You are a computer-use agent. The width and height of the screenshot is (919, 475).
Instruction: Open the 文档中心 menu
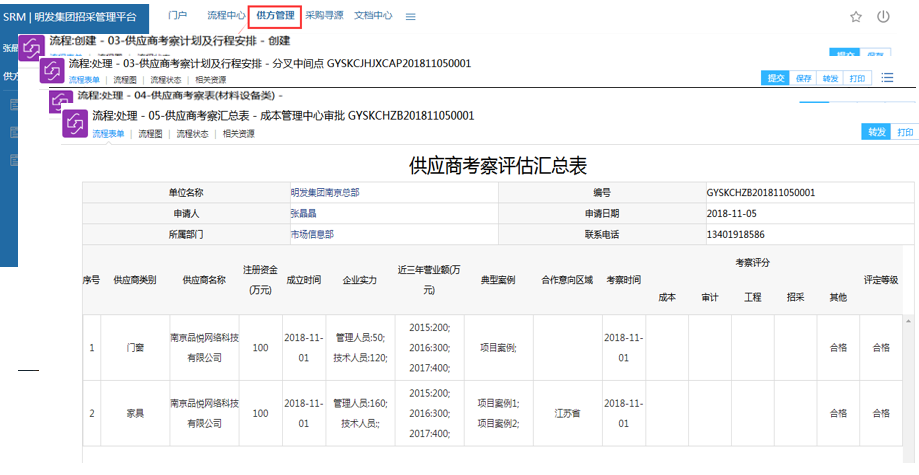pyautogui.click(x=373, y=16)
